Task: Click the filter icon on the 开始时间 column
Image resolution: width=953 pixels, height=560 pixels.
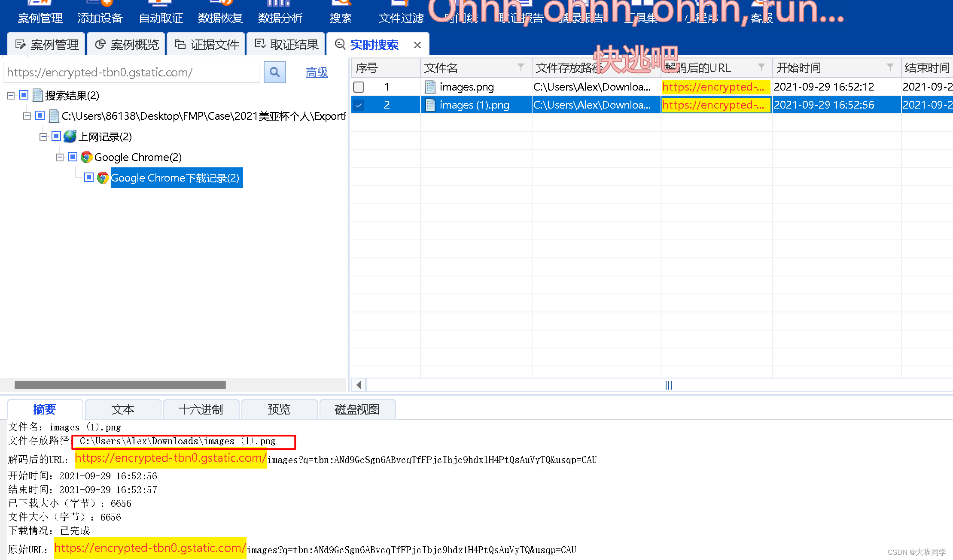Action: (890, 67)
